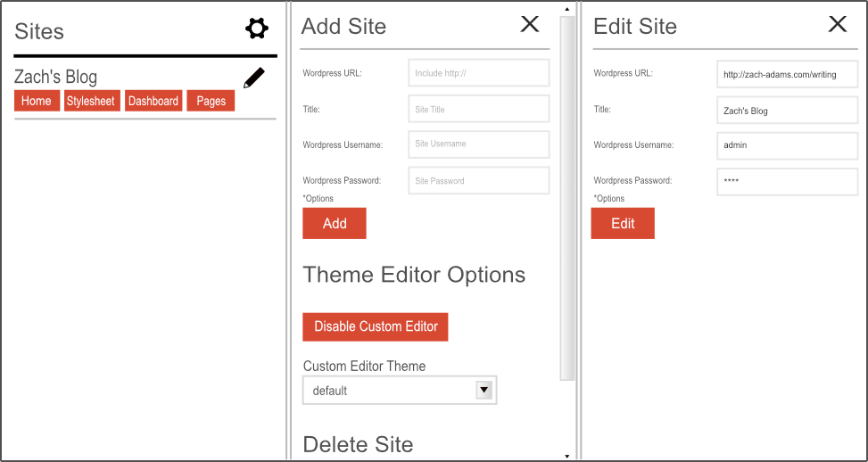Click the admin username field in Edit Site
868x462 pixels.
coord(787,144)
